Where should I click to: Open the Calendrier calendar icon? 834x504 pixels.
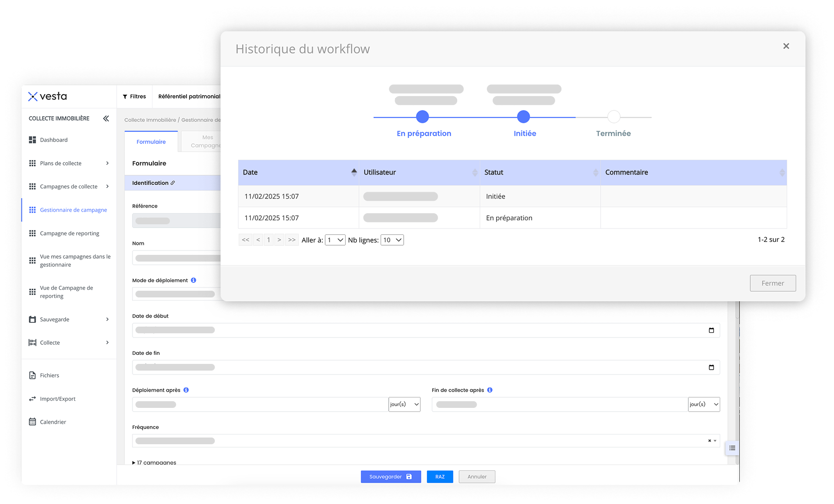point(33,422)
